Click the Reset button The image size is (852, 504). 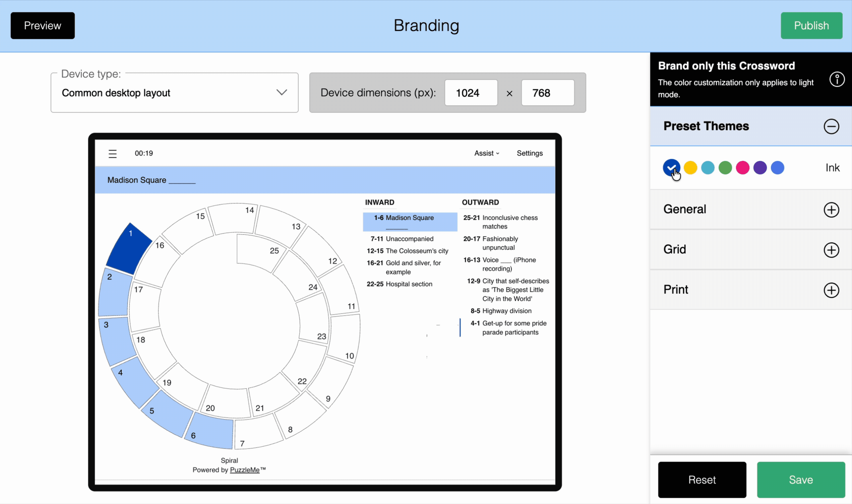click(702, 480)
